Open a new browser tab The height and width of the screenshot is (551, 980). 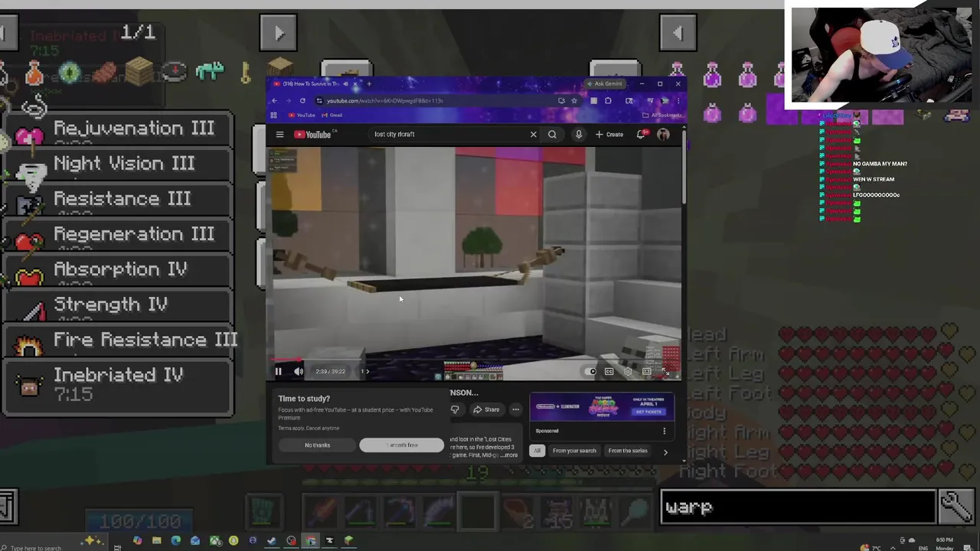coord(369,83)
